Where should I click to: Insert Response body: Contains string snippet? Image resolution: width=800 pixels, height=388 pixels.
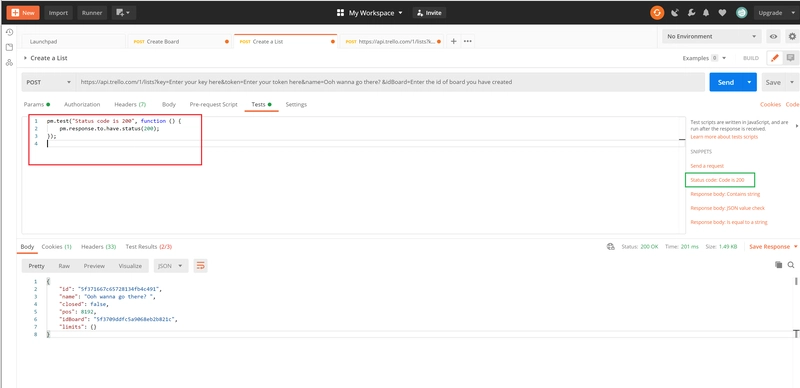click(725, 194)
